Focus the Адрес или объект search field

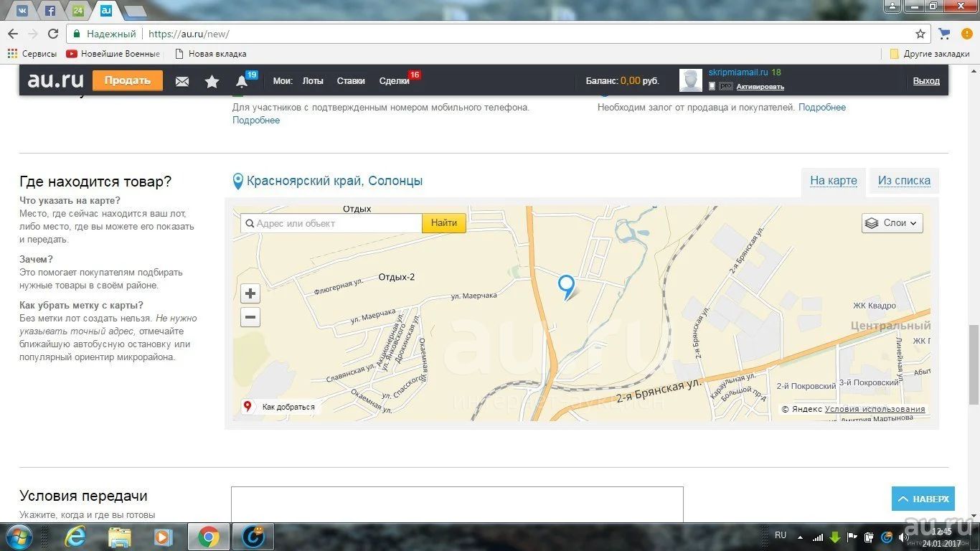coord(331,223)
